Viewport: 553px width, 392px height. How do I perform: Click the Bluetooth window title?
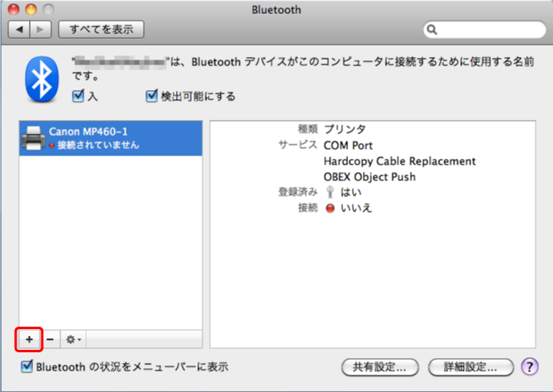(276, 10)
